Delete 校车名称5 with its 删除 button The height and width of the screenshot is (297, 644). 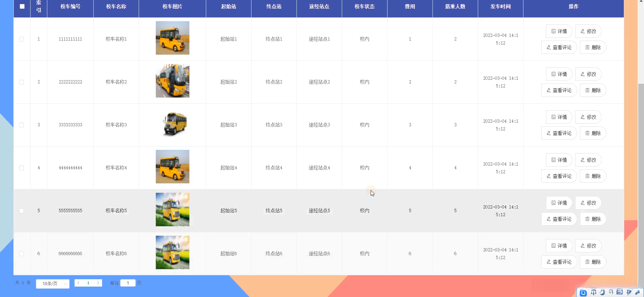point(593,219)
